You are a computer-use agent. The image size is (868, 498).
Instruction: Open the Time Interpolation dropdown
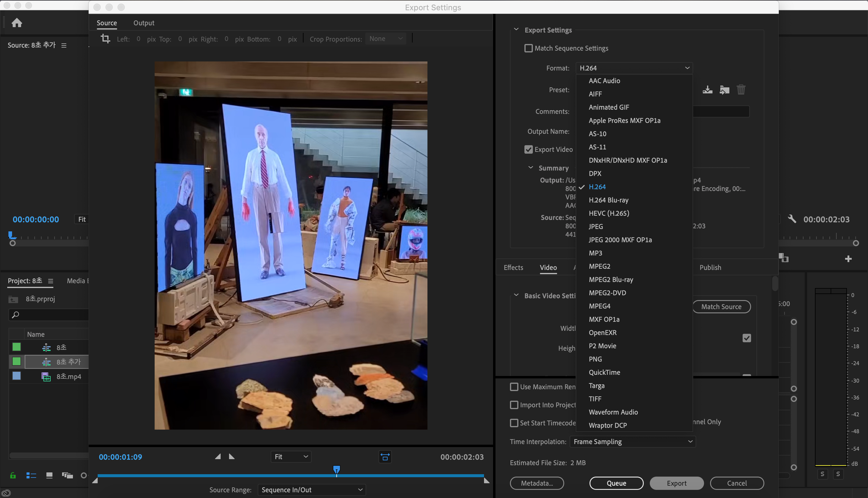[x=632, y=442]
